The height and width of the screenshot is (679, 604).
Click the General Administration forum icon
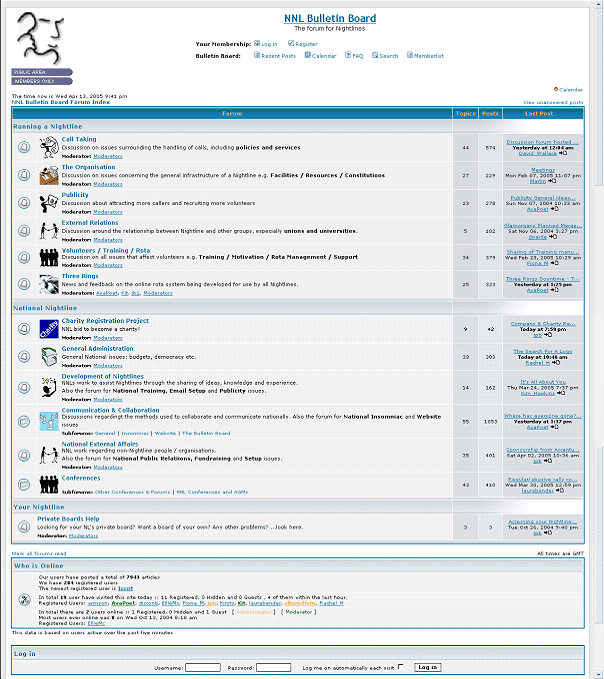pyautogui.click(x=49, y=356)
